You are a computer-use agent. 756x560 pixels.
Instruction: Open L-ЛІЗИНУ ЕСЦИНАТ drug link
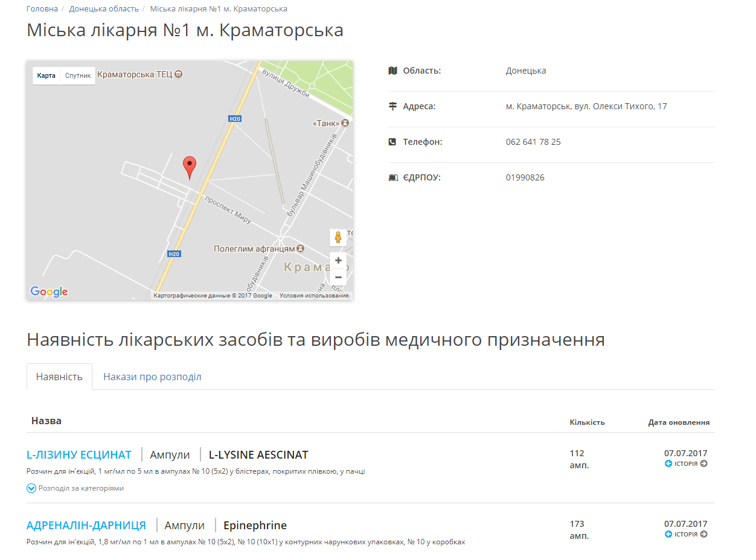point(79,454)
